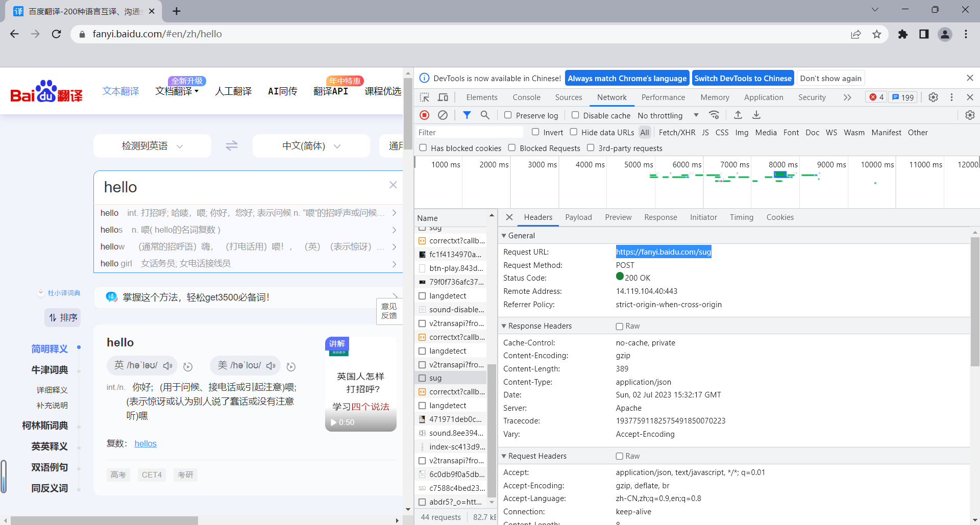Enable Preserve log checkbox
980x525 pixels.
[508, 115]
